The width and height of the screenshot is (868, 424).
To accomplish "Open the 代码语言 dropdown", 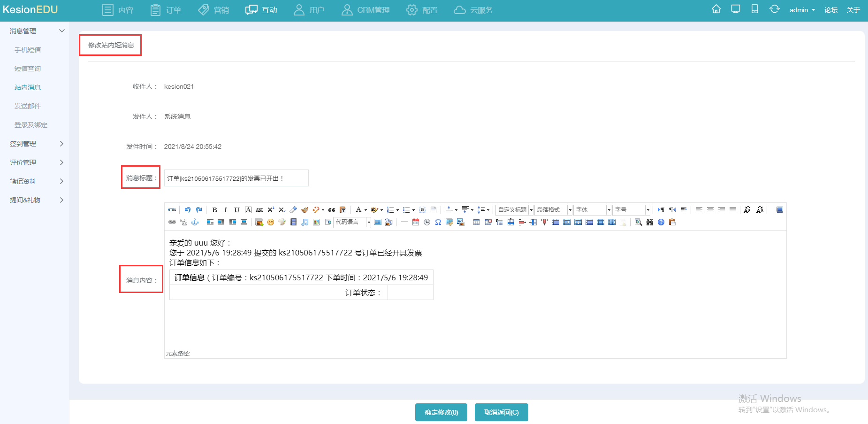I will pyautogui.click(x=352, y=222).
